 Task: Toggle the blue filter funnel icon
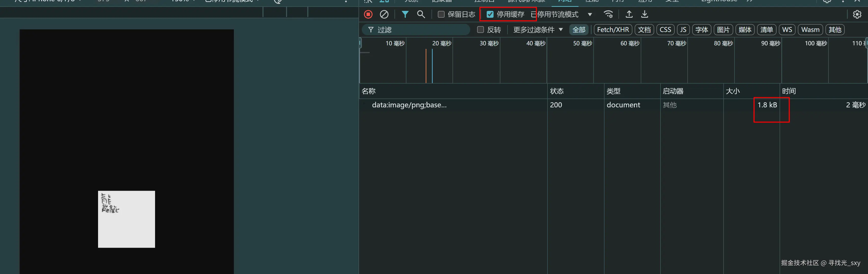tap(405, 14)
